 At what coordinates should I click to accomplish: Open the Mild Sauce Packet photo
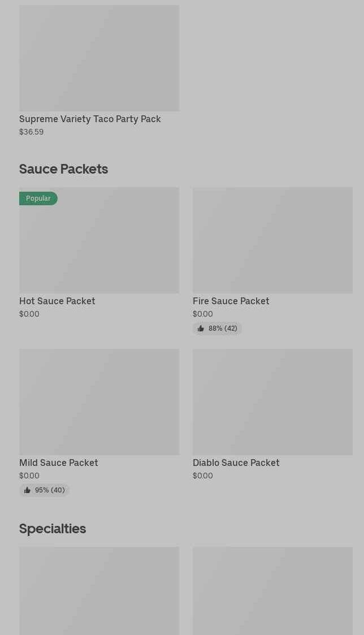pyautogui.click(x=99, y=402)
